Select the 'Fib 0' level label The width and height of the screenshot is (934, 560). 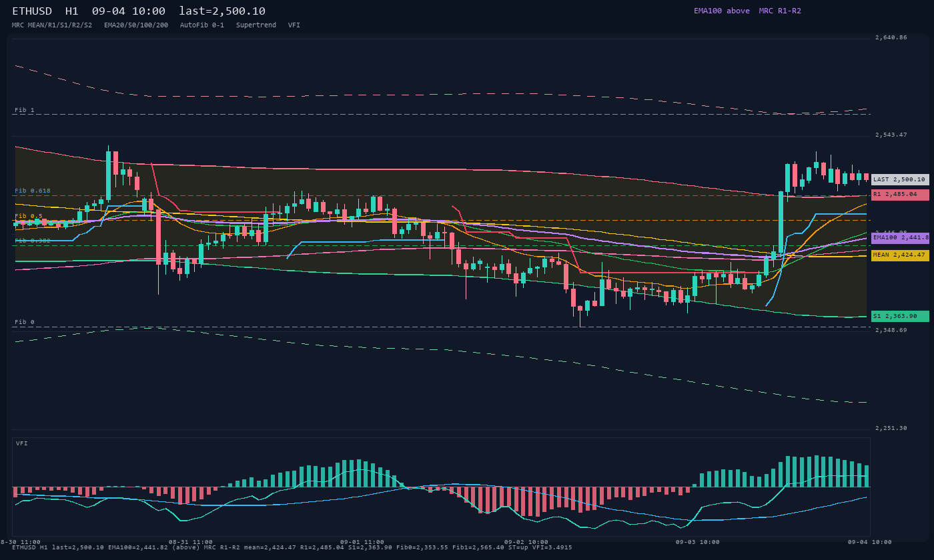[x=25, y=322]
